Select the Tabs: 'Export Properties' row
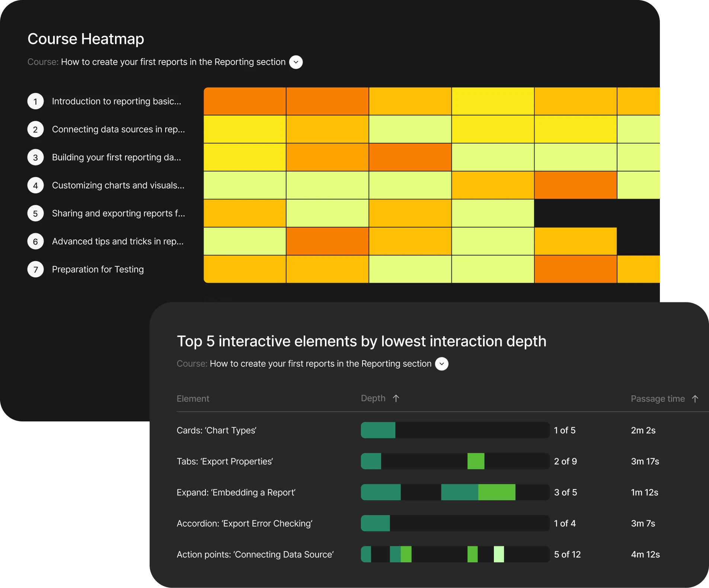709x588 pixels. click(x=224, y=462)
